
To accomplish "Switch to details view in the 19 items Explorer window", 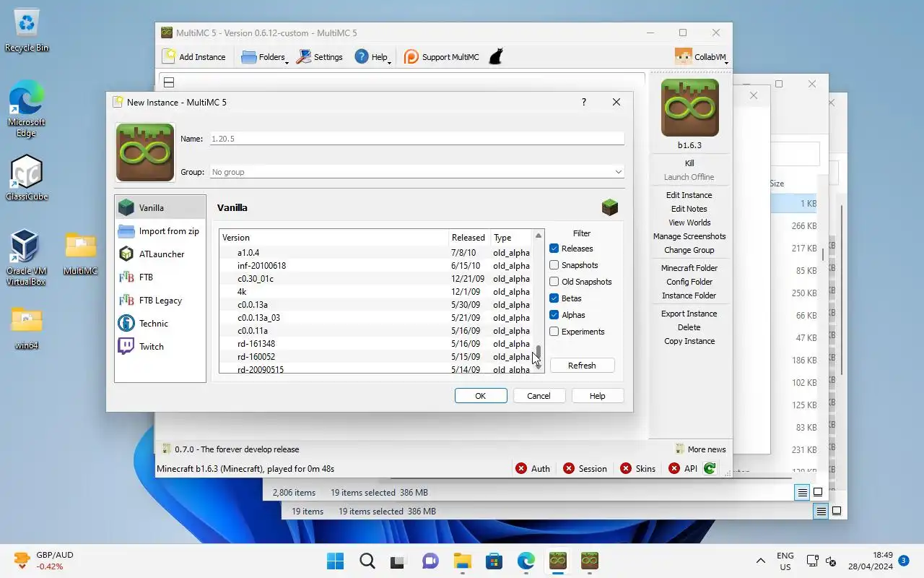I will [x=821, y=512].
